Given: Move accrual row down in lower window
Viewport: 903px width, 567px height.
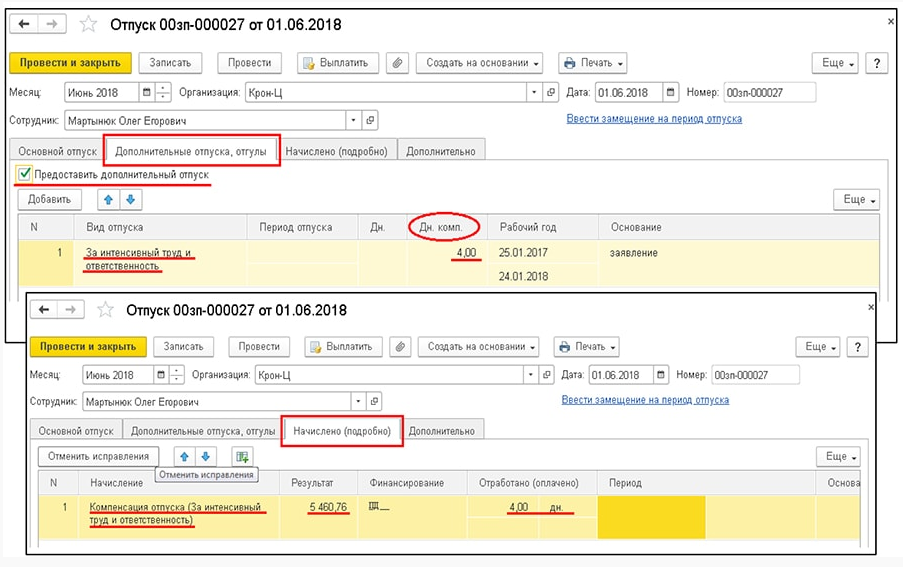Looking at the screenshot, I should (206, 456).
